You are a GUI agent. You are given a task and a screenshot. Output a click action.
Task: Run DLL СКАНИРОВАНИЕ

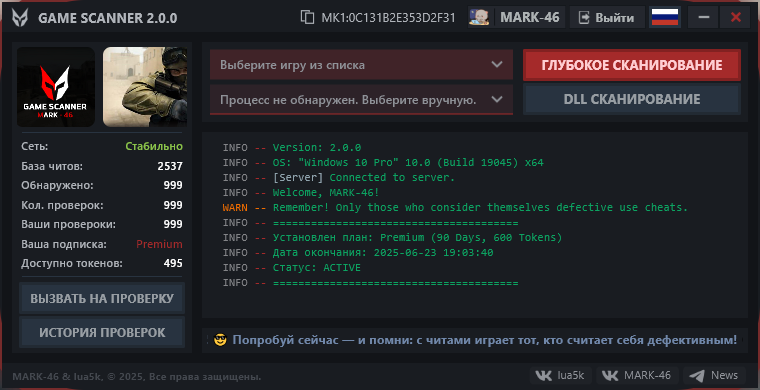(632, 99)
